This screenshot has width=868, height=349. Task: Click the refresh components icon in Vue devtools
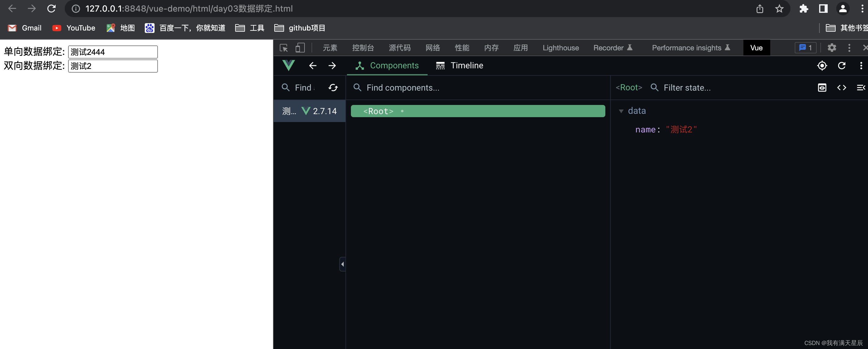coord(333,87)
